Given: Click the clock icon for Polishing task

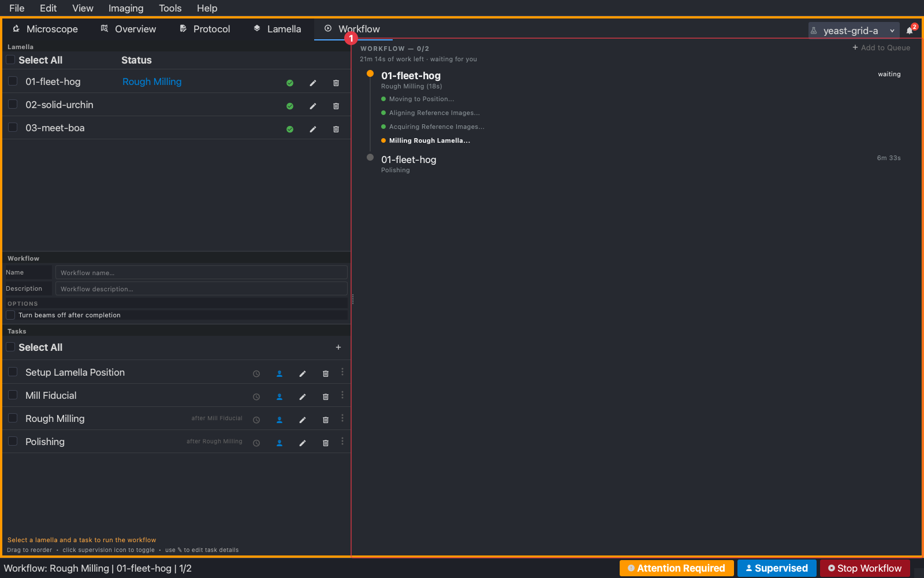Looking at the screenshot, I should coord(256,443).
